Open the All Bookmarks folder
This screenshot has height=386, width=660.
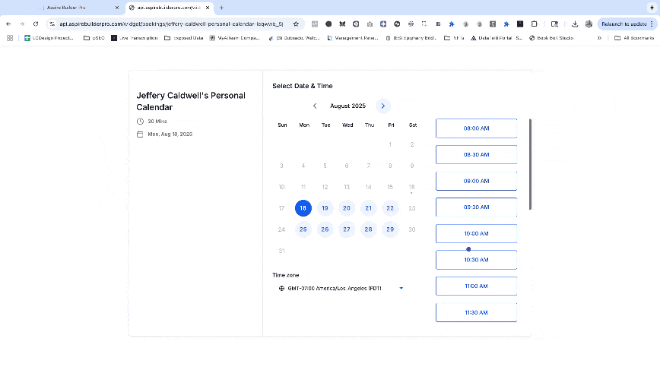(634, 38)
